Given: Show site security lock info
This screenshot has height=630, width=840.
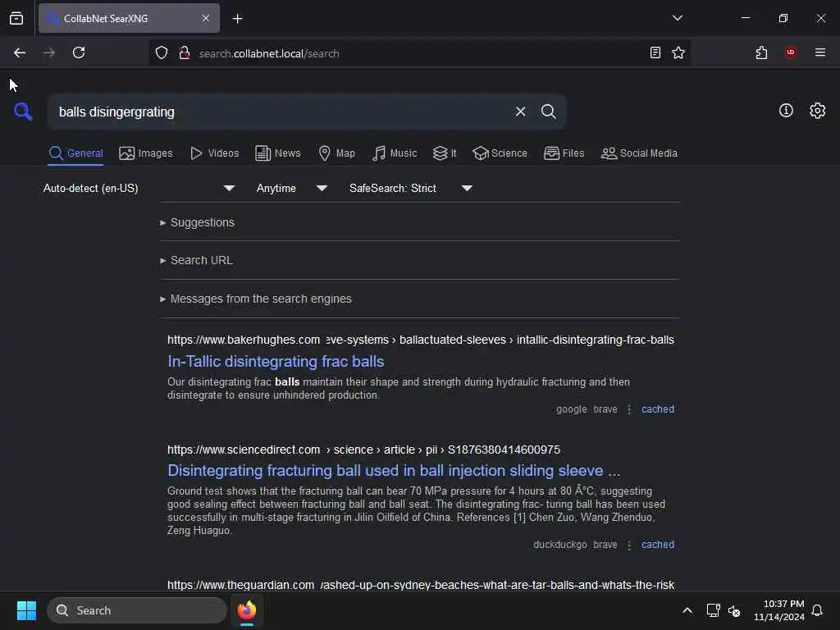Looking at the screenshot, I should [185, 53].
